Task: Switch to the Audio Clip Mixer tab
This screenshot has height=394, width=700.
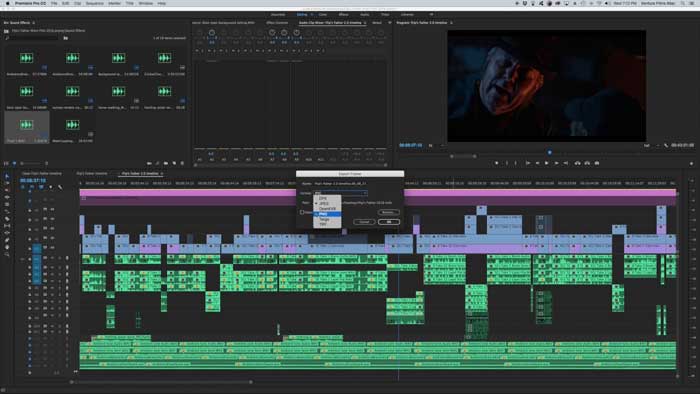Action: coord(330,23)
